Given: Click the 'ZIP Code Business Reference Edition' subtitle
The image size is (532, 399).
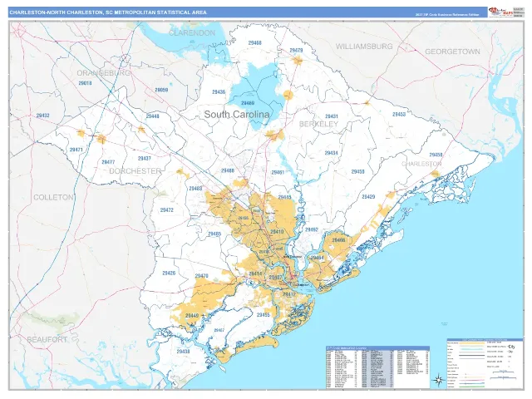Looking at the screenshot, I should click(447, 15).
